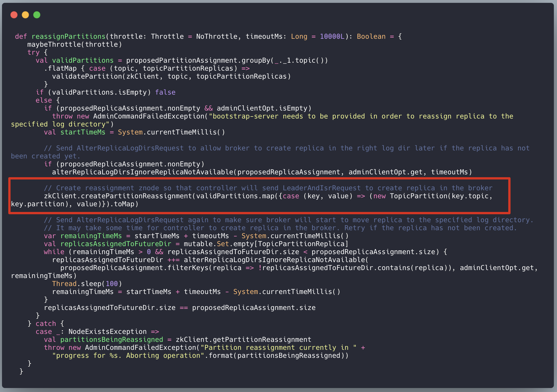The height and width of the screenshot is (392, 557).
Task: Click the green maximize window dot
Action: point(37,15)
